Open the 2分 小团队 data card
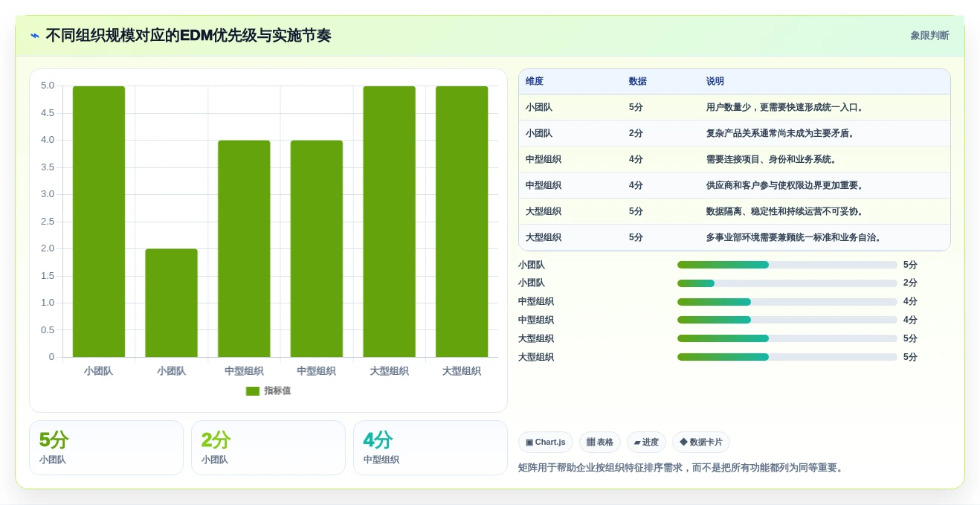This screenshot has width=980, height=505. (x=268, y=448)
